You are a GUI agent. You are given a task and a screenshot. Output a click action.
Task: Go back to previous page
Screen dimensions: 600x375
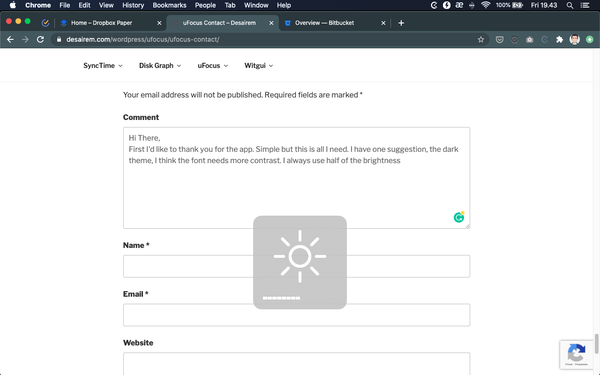coord(10,39)
